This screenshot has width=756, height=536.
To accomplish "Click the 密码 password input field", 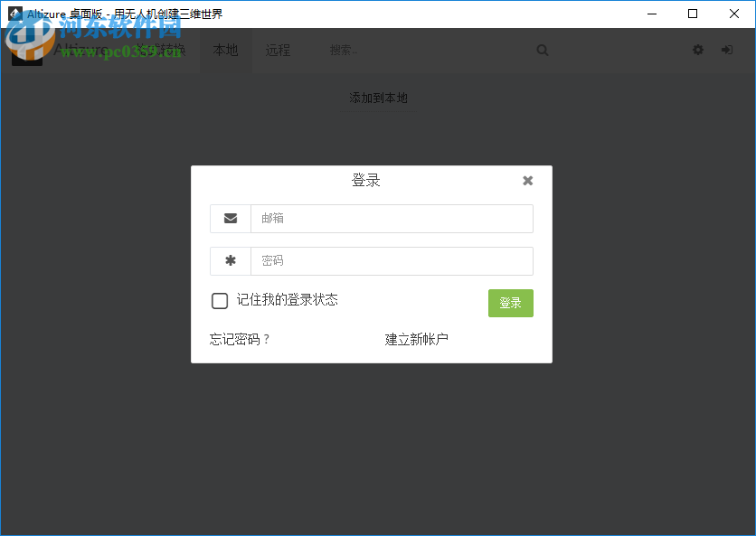I will click(x=392, y=260).
